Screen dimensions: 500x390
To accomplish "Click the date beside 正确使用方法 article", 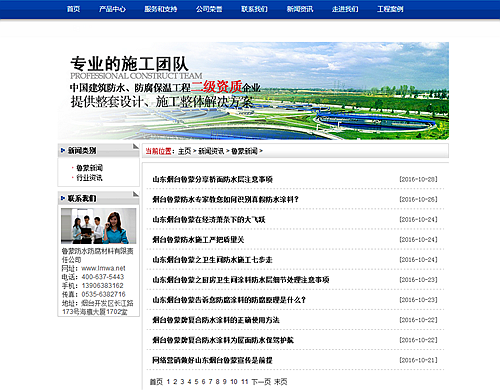I will [418, 320].
